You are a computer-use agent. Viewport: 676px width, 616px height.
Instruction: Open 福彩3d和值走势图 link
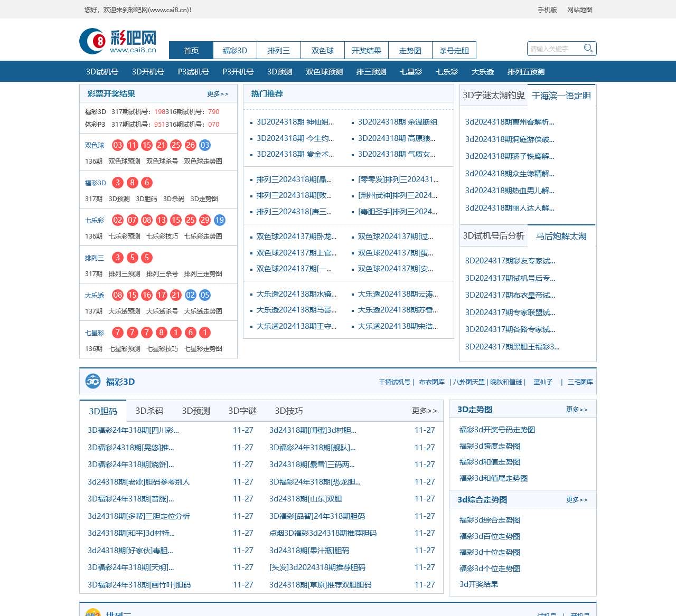point(490,462)
